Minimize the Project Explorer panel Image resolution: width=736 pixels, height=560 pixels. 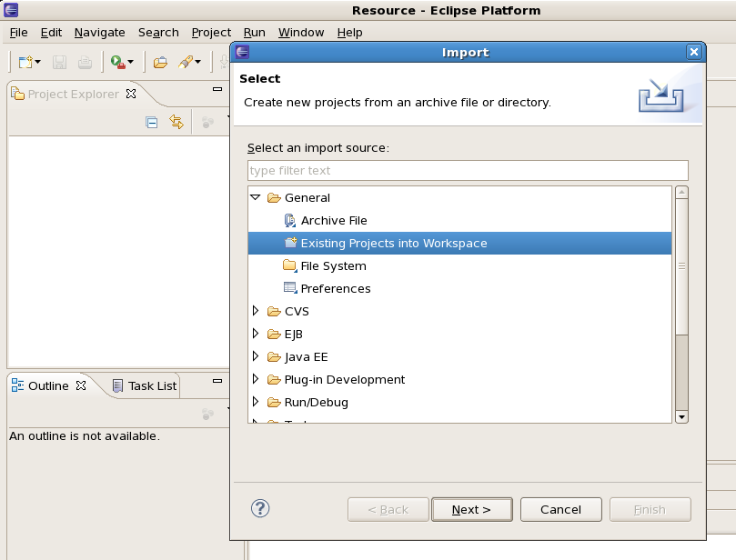point(217,90)
